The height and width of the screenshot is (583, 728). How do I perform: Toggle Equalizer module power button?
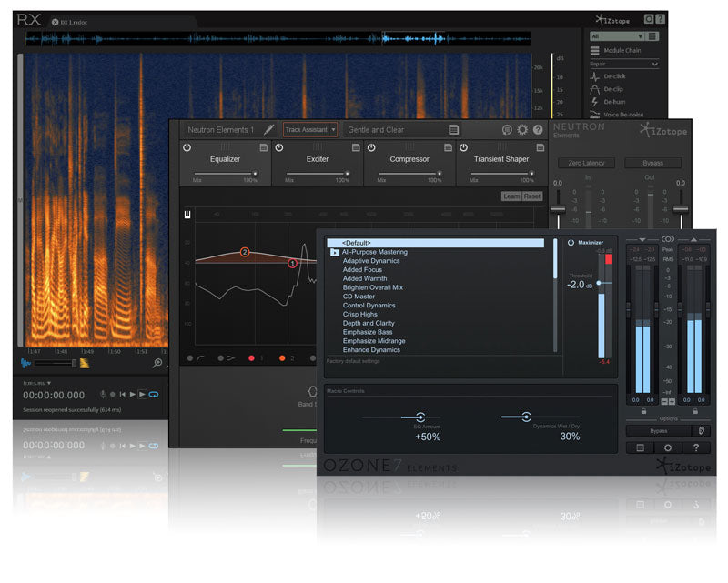(187, 147)
